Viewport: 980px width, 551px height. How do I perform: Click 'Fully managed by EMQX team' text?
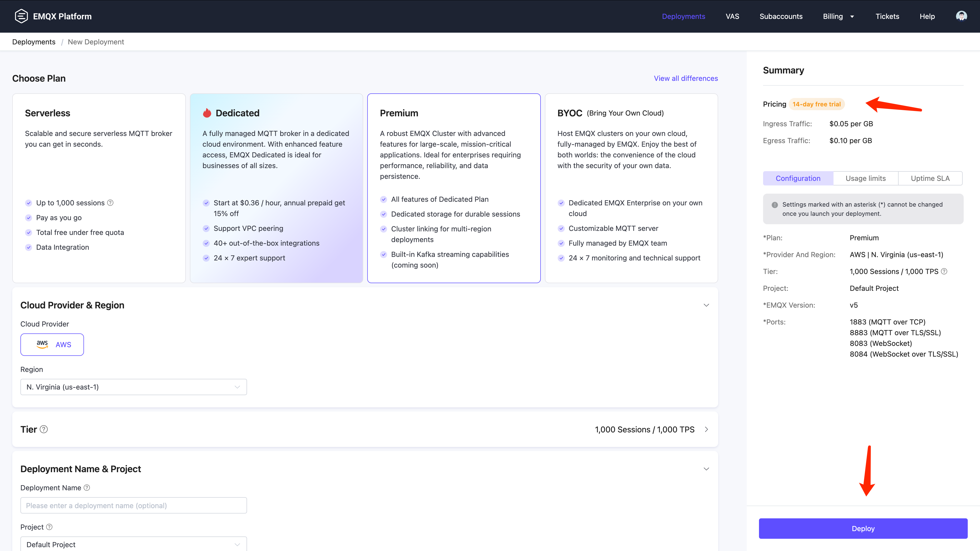pyautogui.click(x=618, y=243)
